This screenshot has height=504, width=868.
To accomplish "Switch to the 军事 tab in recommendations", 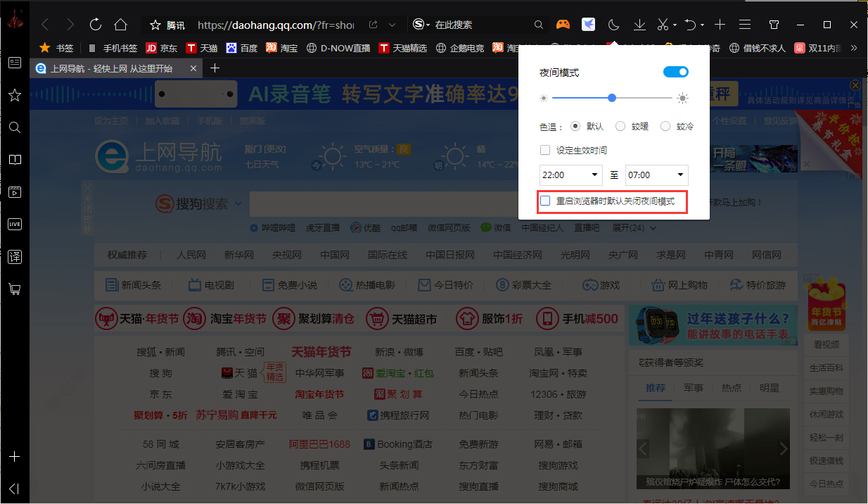I will [694, 388].
